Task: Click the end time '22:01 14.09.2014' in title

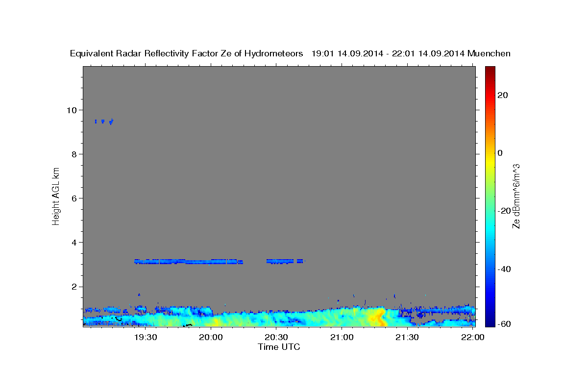Action: pos(428,54)
